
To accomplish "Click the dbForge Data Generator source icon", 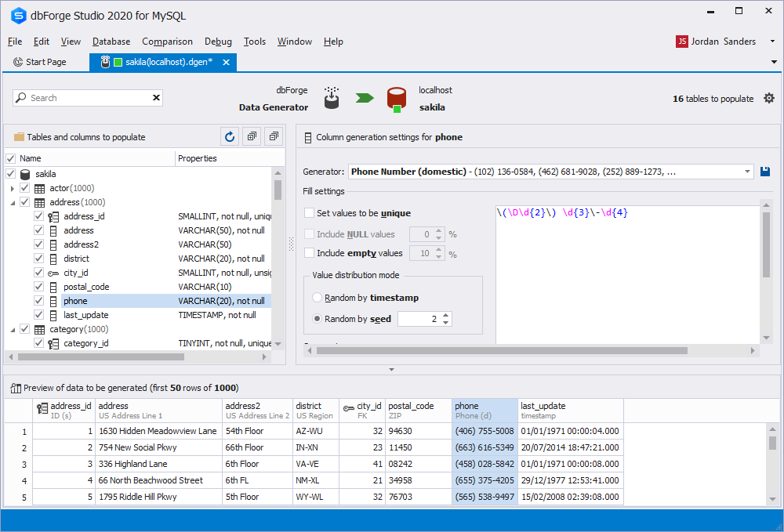I will coord(332,98).
